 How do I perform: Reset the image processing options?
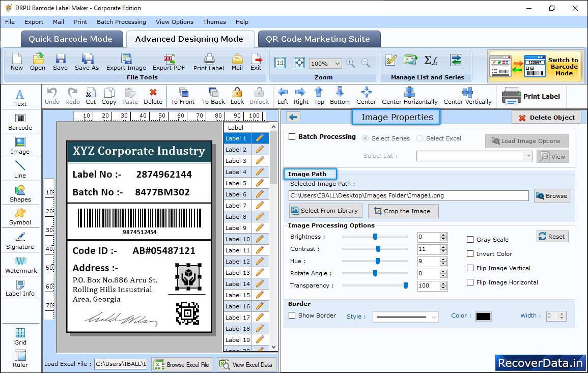pyautogui.click(x=552, y=237)
